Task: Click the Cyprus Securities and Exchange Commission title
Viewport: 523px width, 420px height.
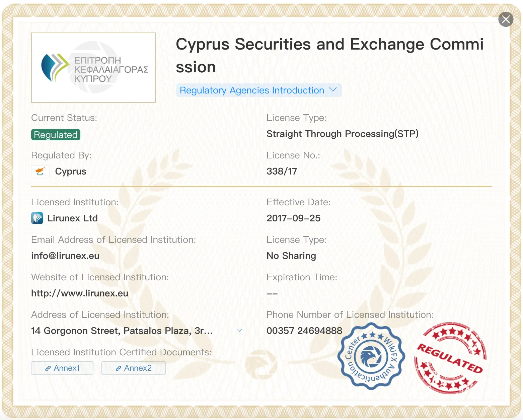Action: (330, 56)
